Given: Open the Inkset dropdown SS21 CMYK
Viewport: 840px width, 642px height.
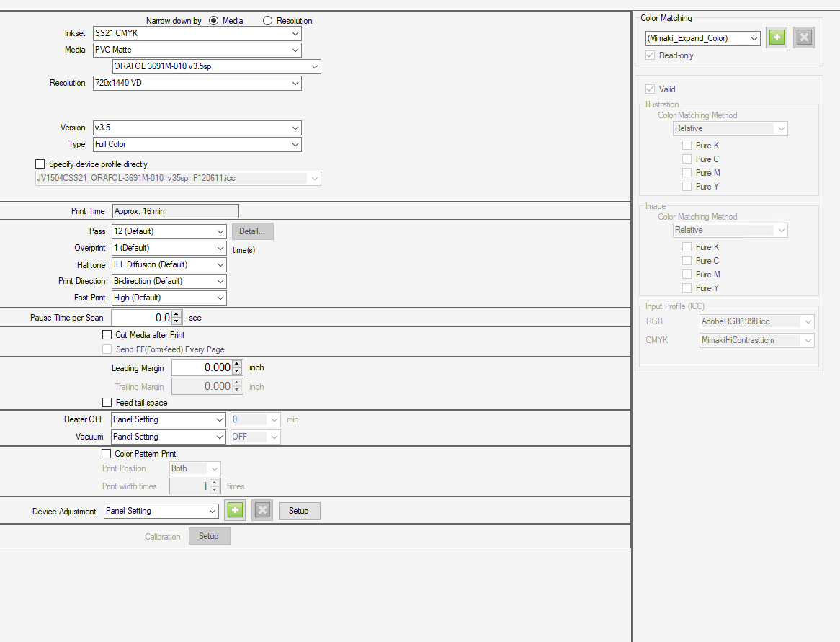Looking at the screenshot, I should coord(197,33).
